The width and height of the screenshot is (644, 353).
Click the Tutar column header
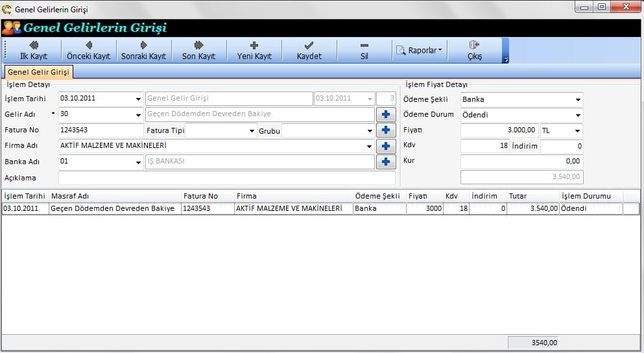coord(532,196)
